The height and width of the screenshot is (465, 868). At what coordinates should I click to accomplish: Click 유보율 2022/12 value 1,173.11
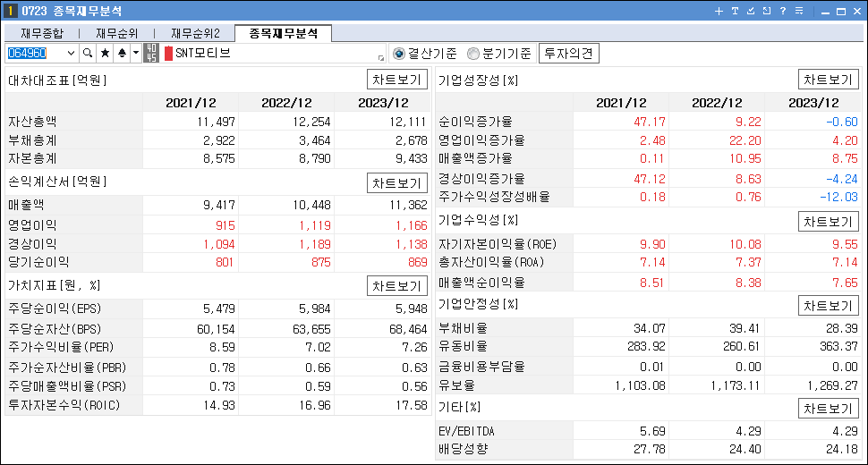coord(736,385)
